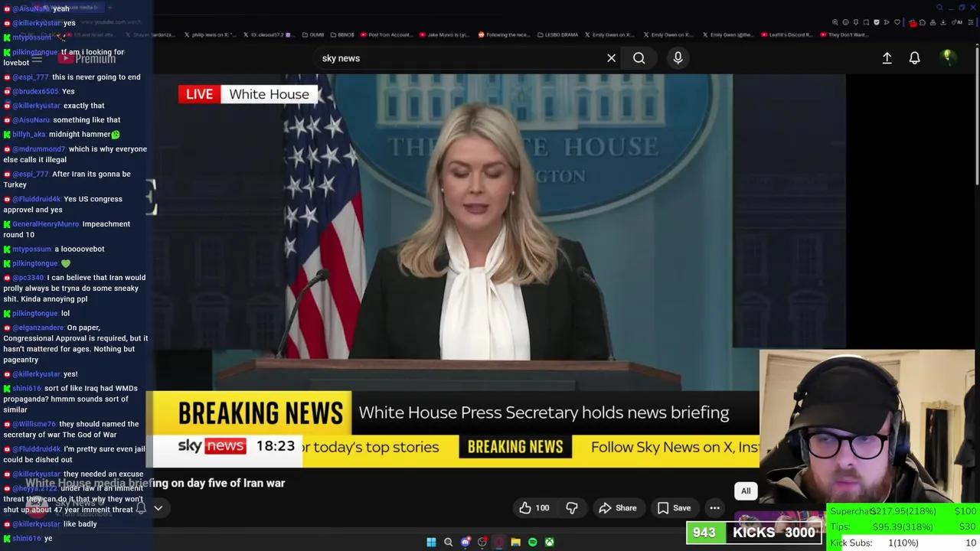Submit search with magnifying glass icon
The width and height of the screenshot is (980, 551).
639,58
